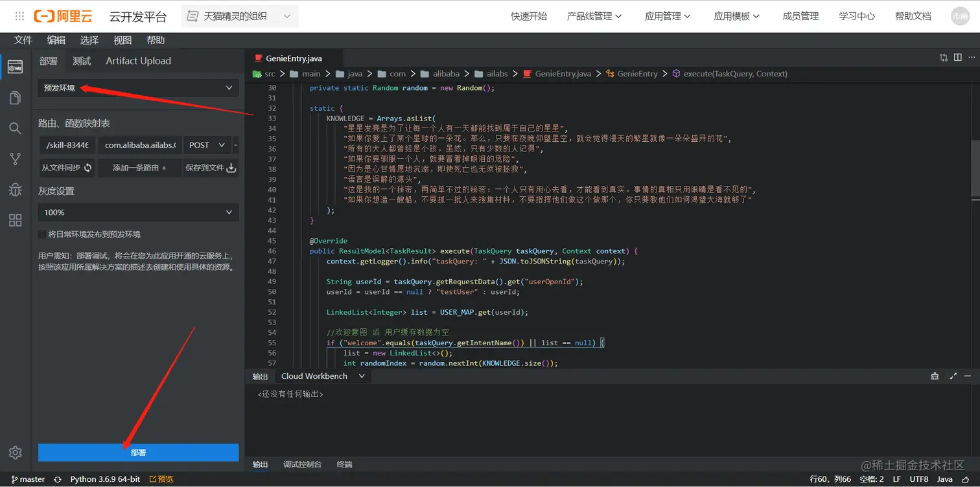
Task: Click the GenieEntry class symbol in breadcrumb
Action: (632, 74)
